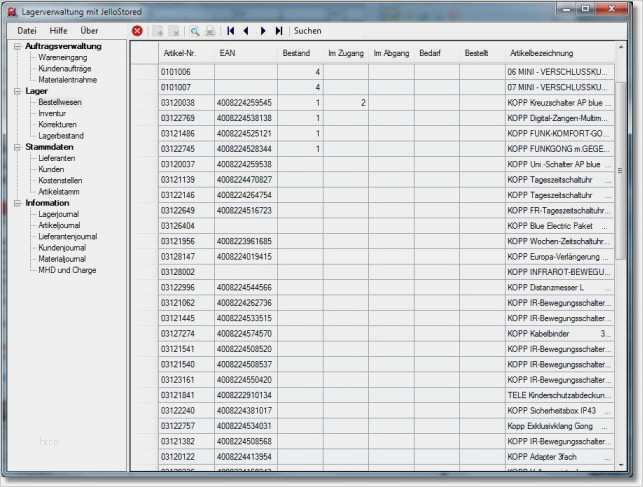Collapse the Lager tree node
643x487 pixels.
17,91
